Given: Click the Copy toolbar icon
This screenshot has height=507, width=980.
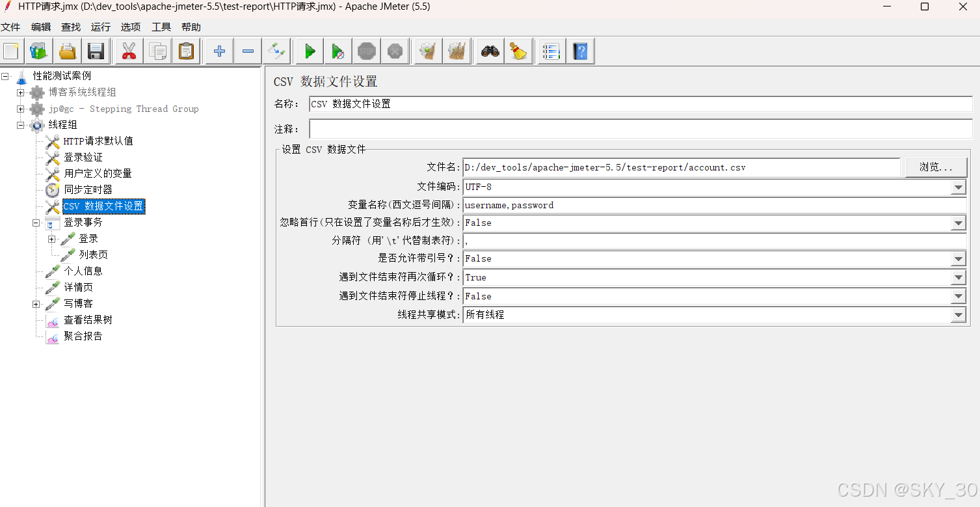Looking at the screenshot, I should 158,51.
